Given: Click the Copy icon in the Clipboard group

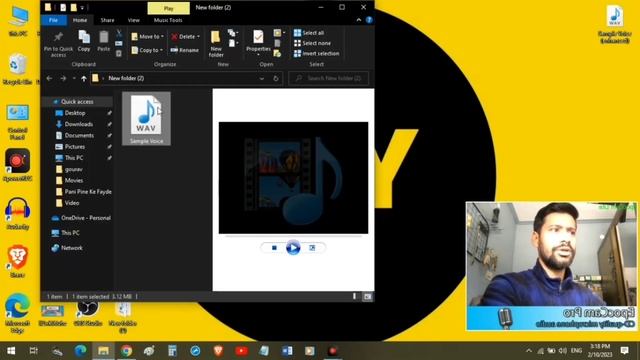Looking at the screenshot, I should pyautogui.click(x=84, y=37).
